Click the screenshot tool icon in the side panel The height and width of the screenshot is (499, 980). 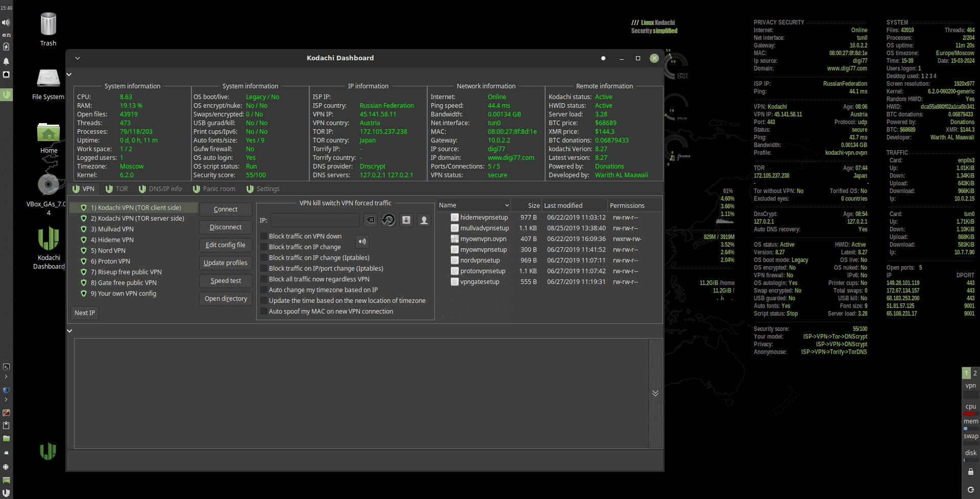(x=6, y=413)
